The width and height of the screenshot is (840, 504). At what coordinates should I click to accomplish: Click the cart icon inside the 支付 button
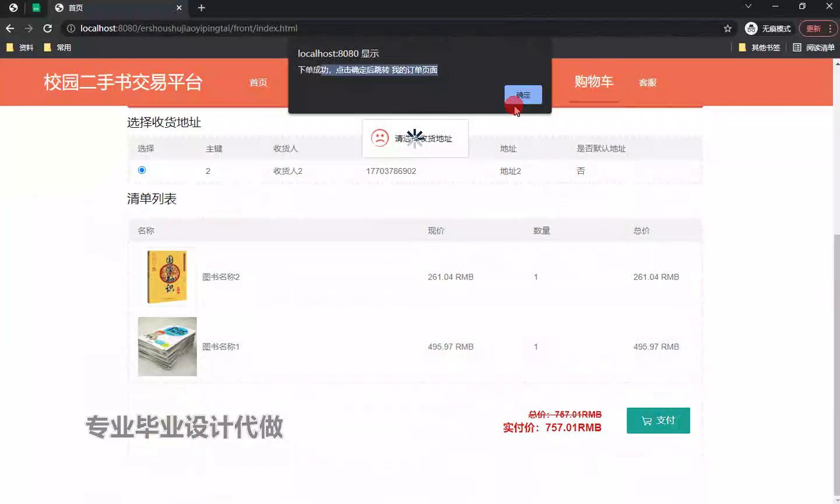pos(647,420)
